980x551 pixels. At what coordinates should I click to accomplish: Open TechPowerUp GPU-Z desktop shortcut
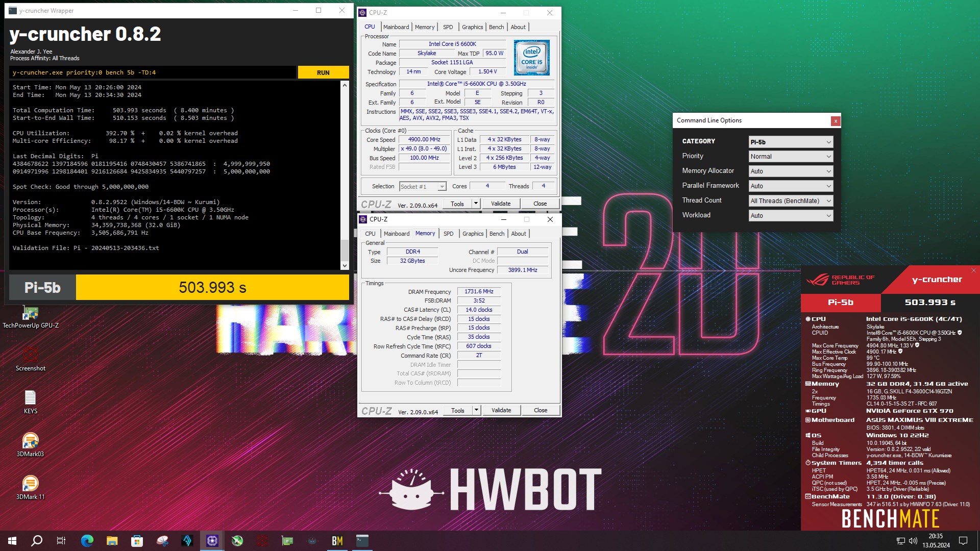[31, 317]
